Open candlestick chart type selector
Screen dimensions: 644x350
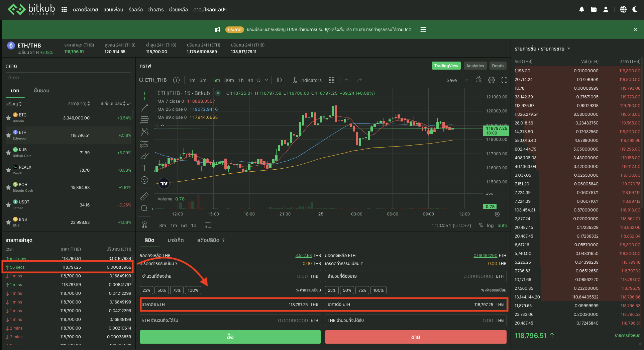[279, 80]
